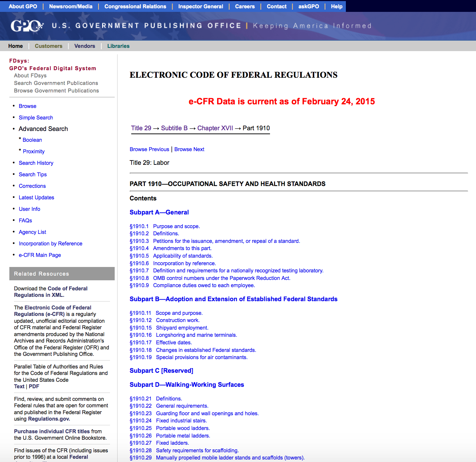The height and width of the screenshot is (462, 476).
Task: Open §1910.1 Purpose and scope
Action: click(x=165, y=226)
